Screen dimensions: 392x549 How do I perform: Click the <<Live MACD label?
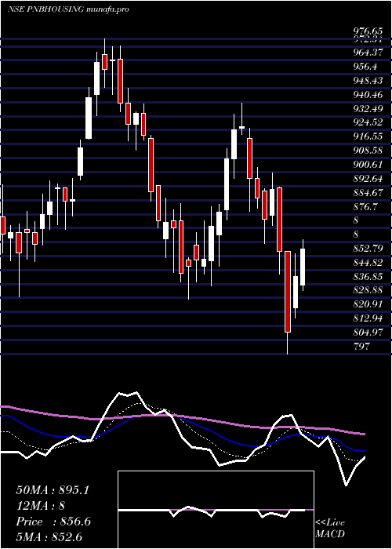330,529
